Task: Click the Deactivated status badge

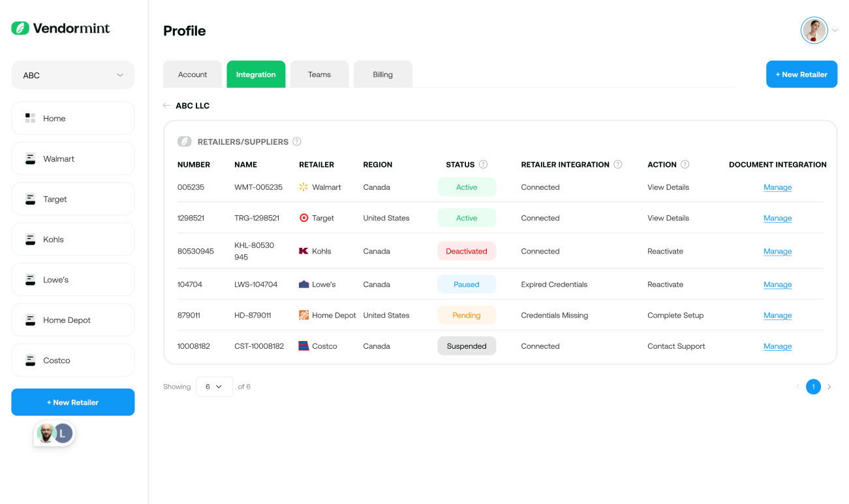Action: coord(467,251)
